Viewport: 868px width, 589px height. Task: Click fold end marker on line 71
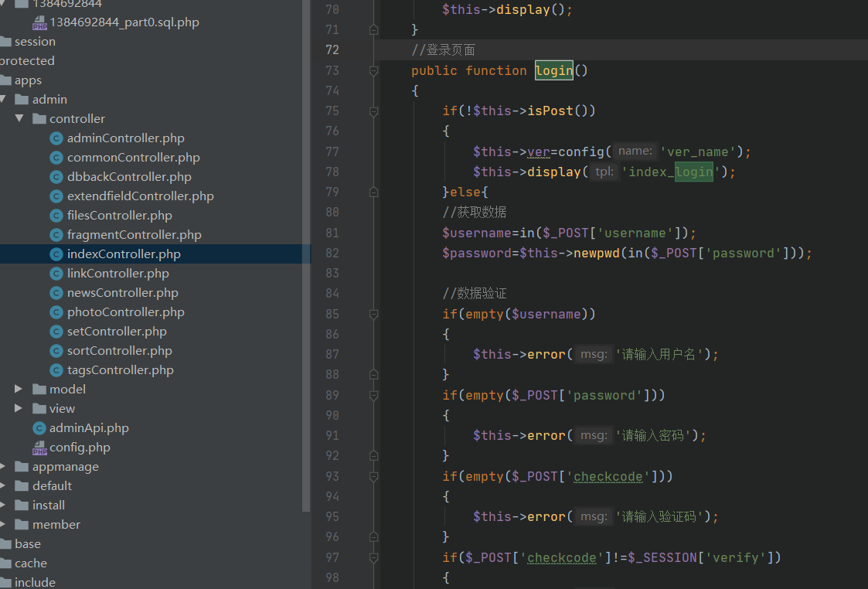click(373, 30)
